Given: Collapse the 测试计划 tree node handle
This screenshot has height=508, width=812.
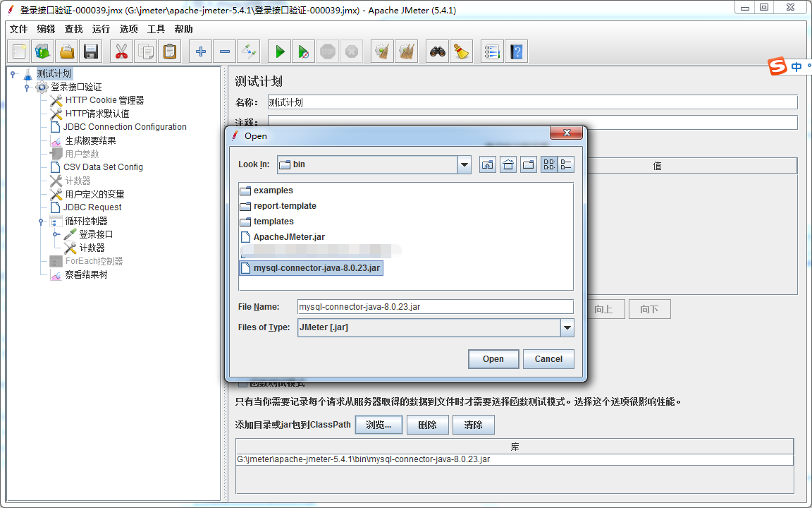Looking at the screenshot, I should point(13,74).
